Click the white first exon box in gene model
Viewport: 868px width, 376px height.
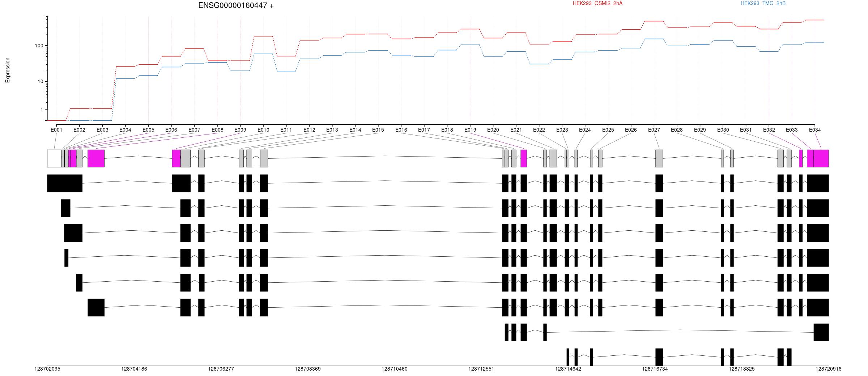coord(54,158)
